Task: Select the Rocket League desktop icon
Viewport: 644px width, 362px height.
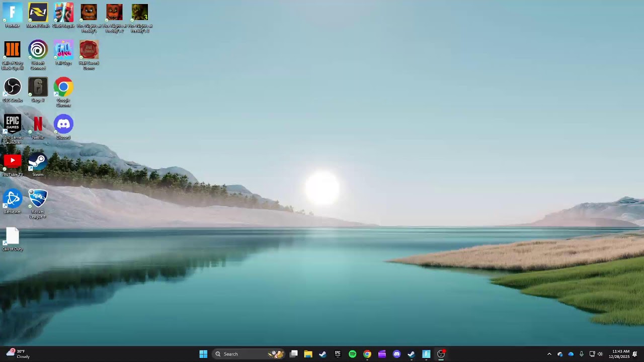Action: point(38,204)
